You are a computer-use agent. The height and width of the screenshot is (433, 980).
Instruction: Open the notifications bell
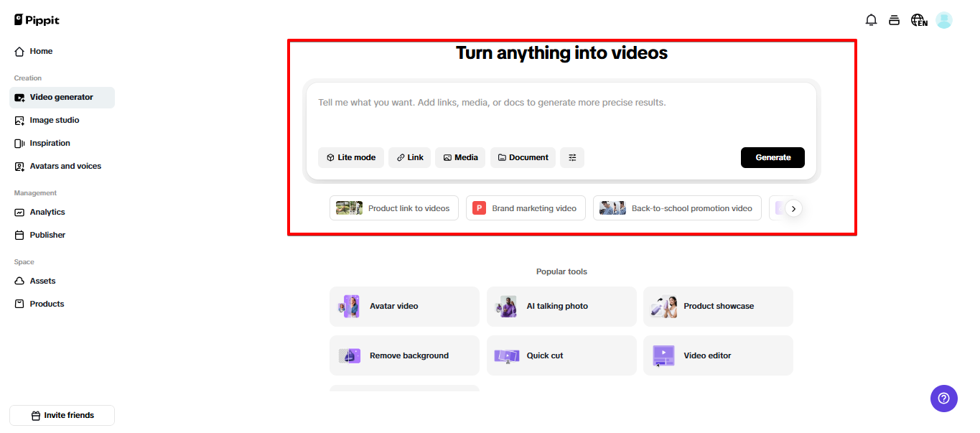pos(871,19)
